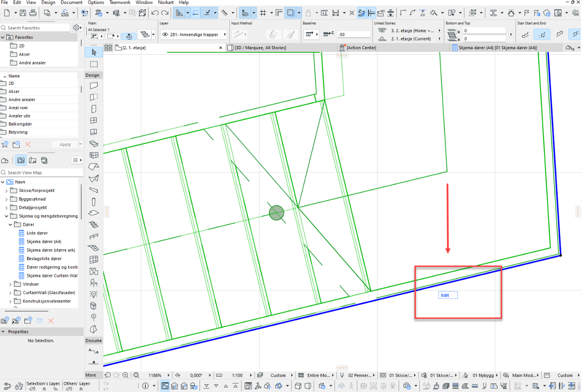582x392 pixels.
Task: Select the Marquee tool
Action: 94,64
